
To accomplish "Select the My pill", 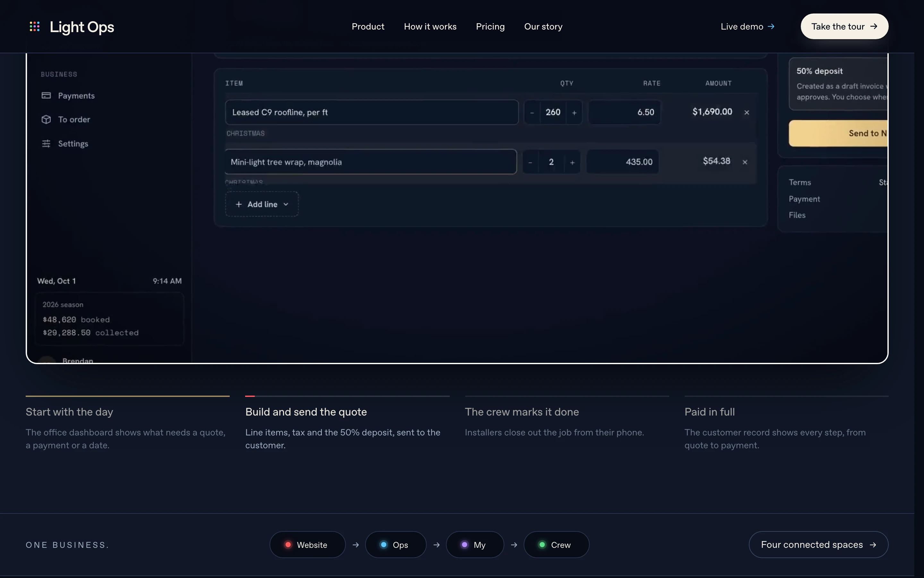I will click(475, 544).
